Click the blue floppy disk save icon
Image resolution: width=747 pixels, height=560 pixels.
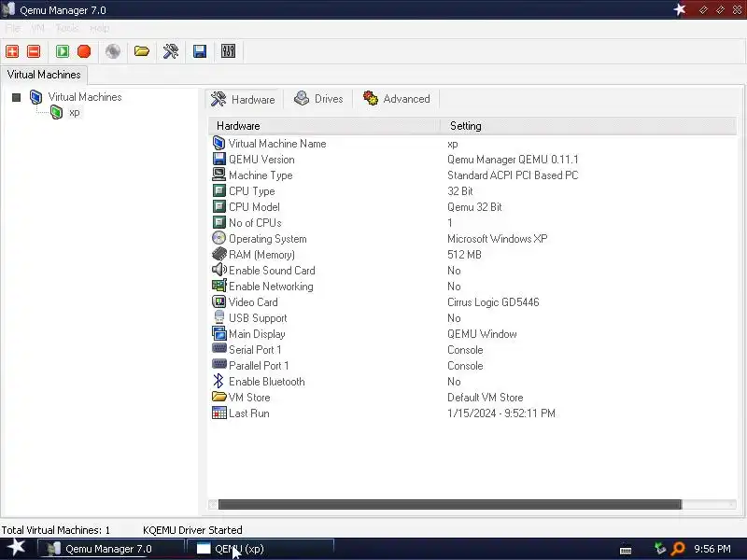(x=200, y=51)
